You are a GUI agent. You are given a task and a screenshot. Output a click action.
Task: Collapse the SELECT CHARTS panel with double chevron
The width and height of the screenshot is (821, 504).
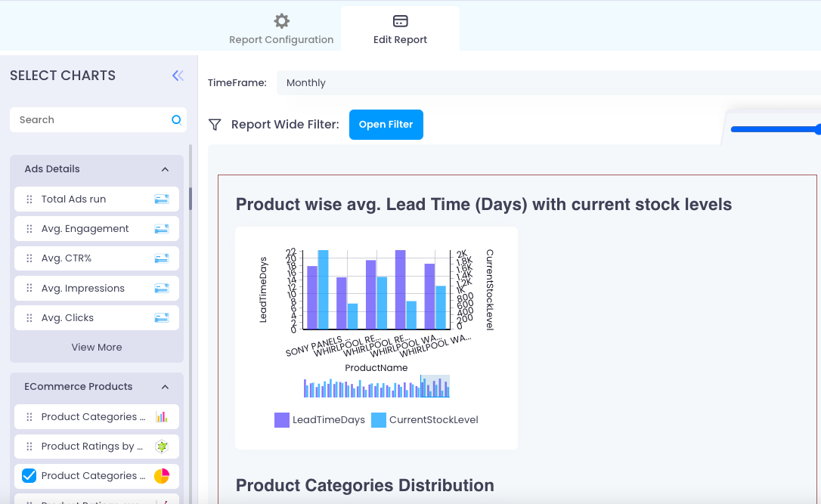pos(178,76)
